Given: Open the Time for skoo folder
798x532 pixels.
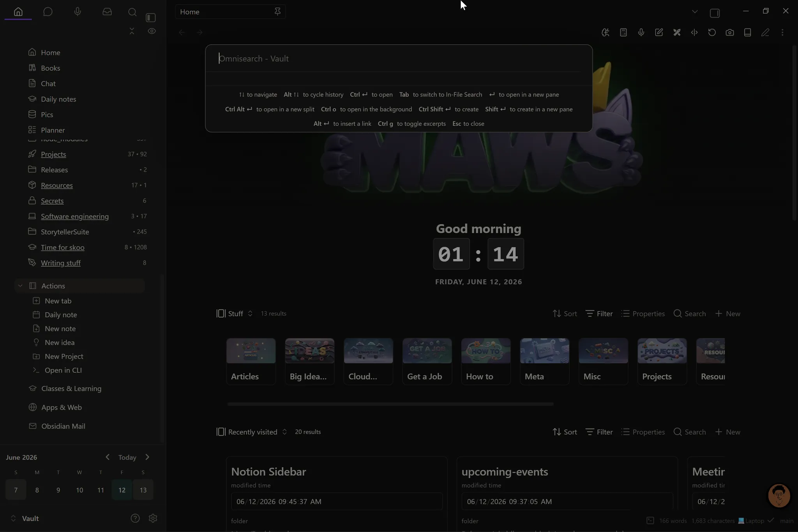Looking at the screenshot, I should tap(63, 247).
